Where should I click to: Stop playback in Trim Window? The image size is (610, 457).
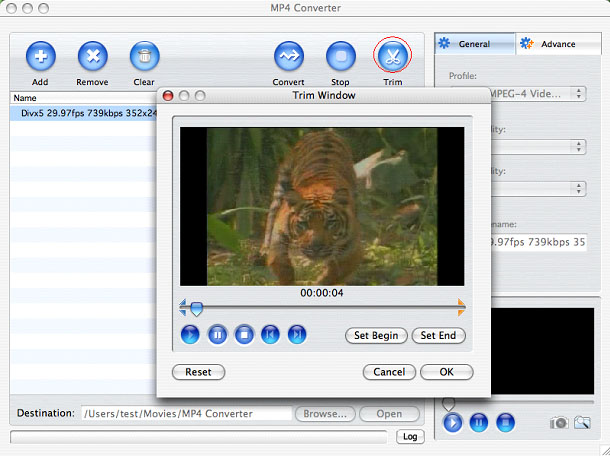(244, 335)
